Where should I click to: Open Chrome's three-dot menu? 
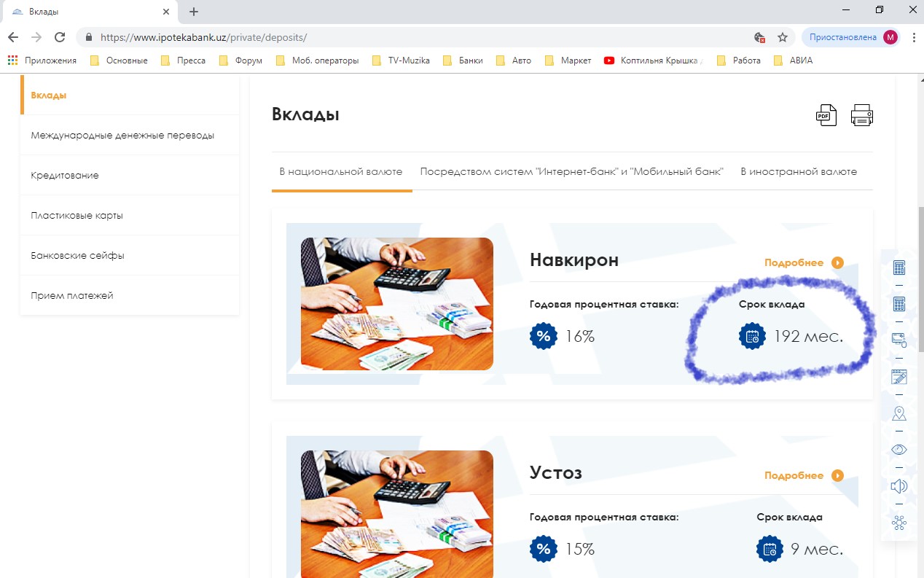tap(912, 37)
